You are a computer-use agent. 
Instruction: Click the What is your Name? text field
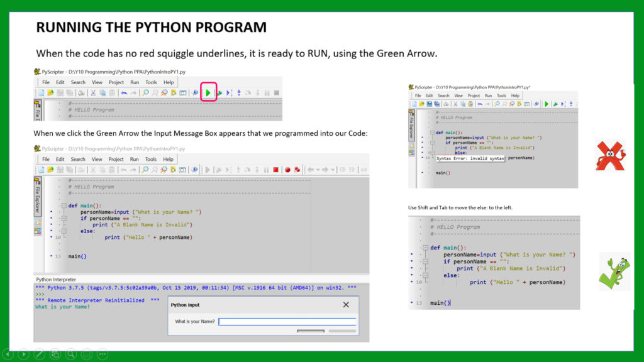pos(287,321)
